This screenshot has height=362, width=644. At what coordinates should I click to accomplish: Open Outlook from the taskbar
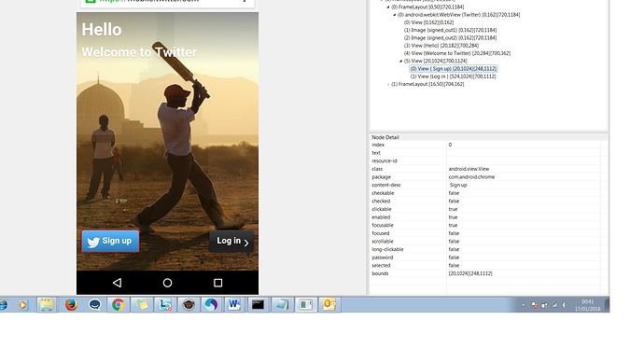329,305
